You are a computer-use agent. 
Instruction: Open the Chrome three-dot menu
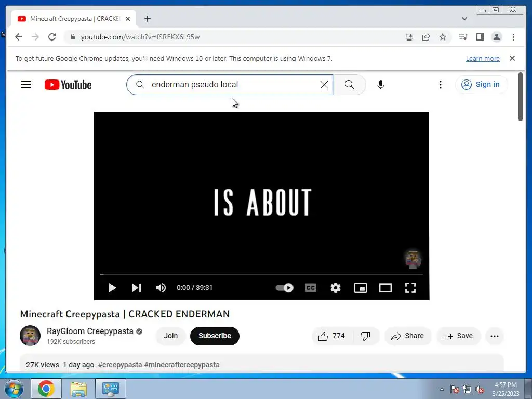(513, 37)
